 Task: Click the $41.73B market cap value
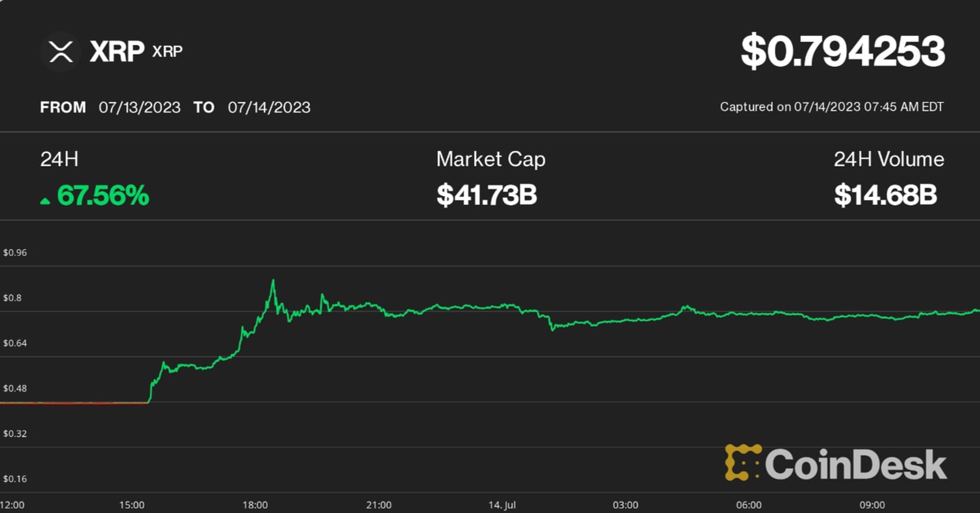pyautogui.click(x=486, y=195)
